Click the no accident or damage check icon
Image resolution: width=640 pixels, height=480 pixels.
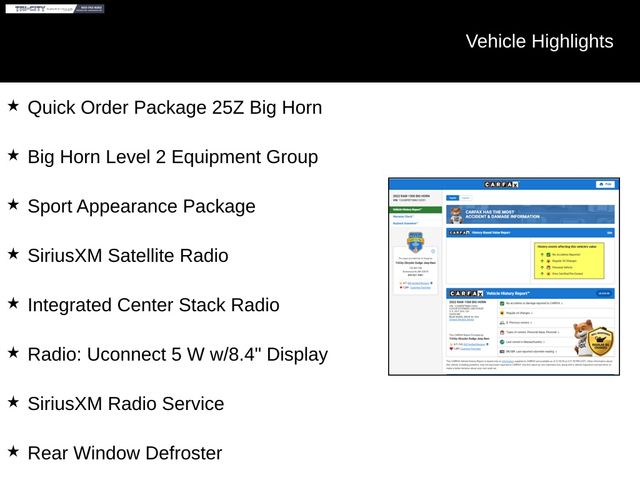502,302
